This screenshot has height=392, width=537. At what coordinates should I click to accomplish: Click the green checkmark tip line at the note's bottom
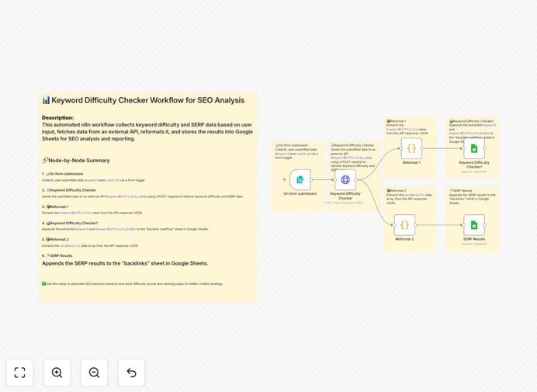coord(133,284)
